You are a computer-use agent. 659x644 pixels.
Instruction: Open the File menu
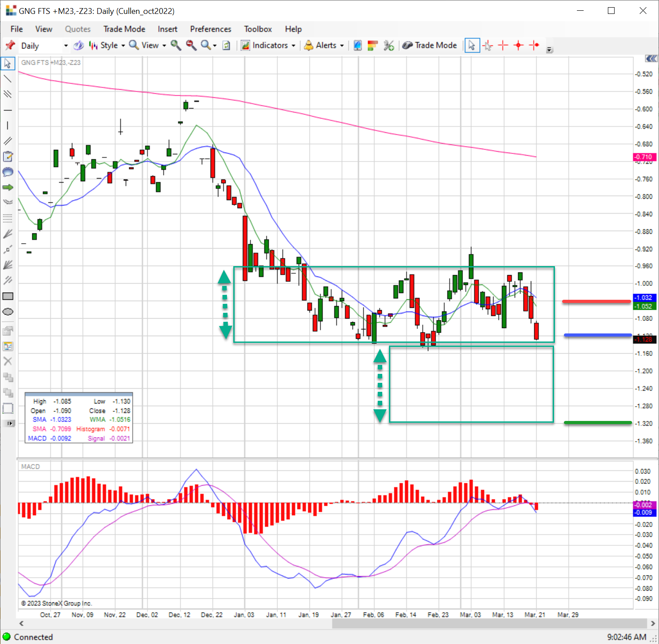click(17, 29)
